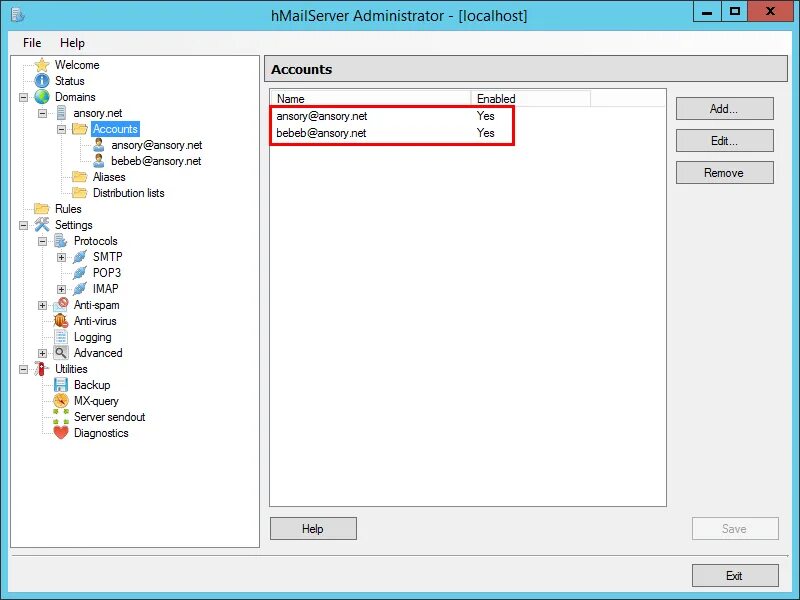Click the Remove button
Screen dimensions: 800x600
point(724,172)
